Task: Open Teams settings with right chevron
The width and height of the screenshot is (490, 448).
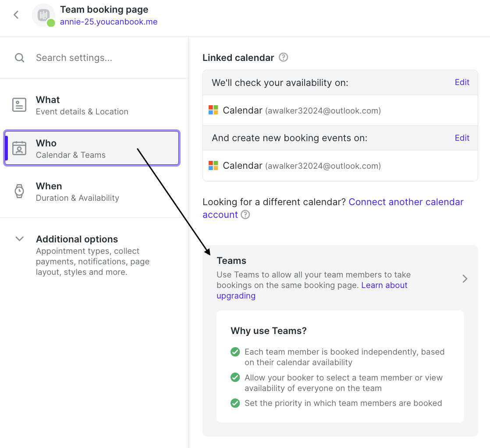Action: pos(465,279)
